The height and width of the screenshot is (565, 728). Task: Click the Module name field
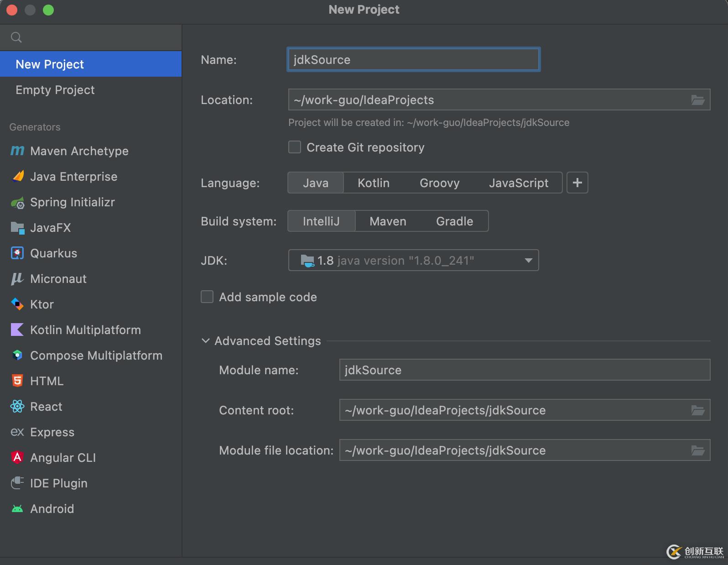525,370
